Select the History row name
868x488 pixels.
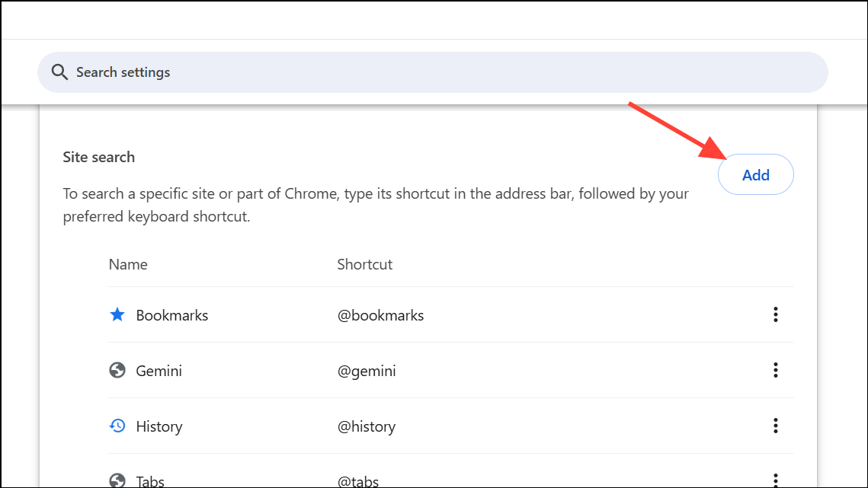(x=159, y=426)
